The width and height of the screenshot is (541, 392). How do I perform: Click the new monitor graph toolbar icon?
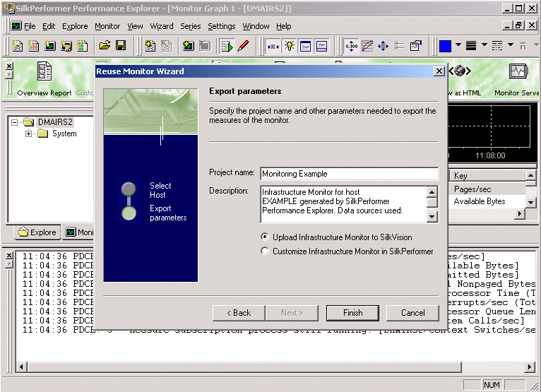coord(49,45)
